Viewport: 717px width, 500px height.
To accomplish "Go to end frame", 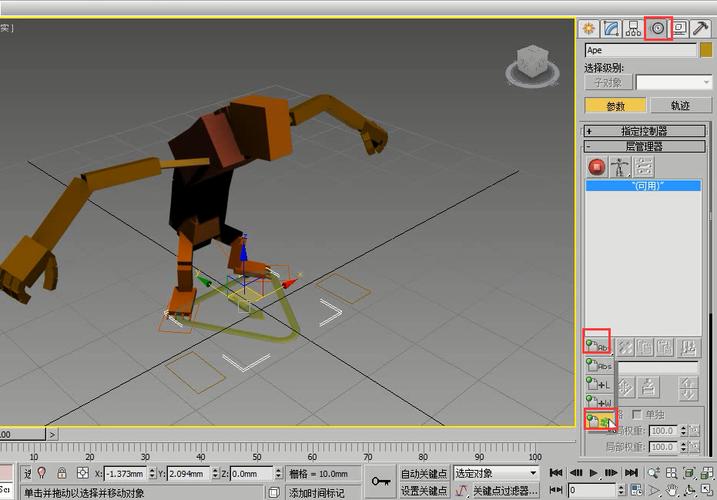I will point(631,473).
